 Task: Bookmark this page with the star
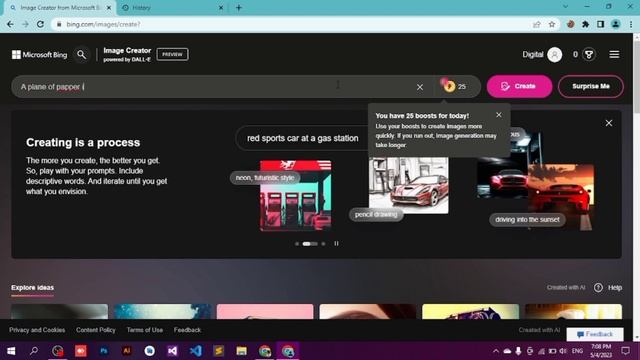click(552, 24)
